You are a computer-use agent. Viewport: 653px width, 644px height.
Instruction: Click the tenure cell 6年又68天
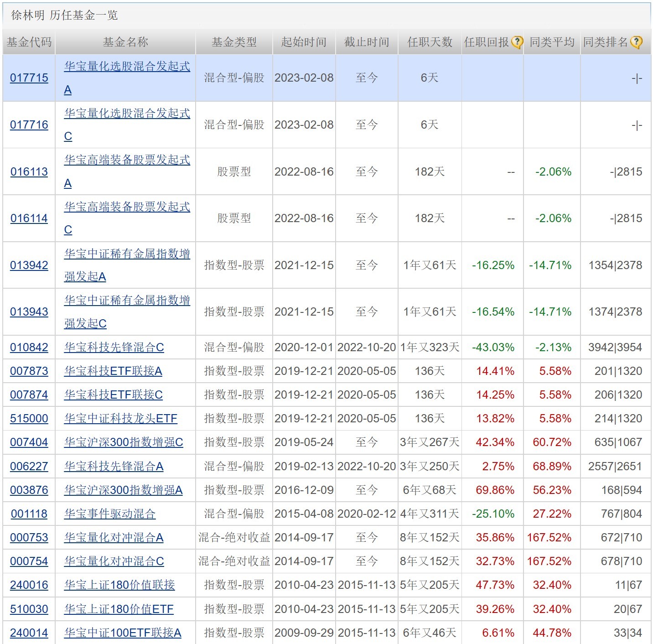point(430,490)
